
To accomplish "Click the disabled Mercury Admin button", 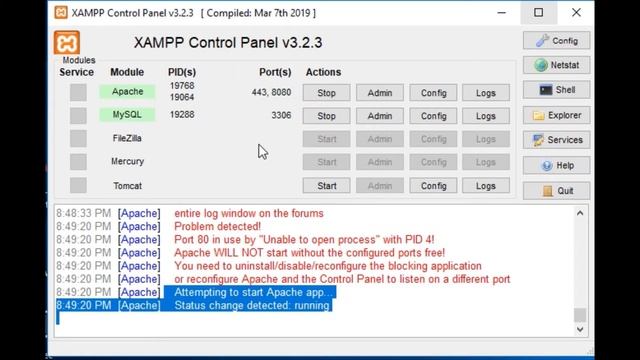I will (x=380, y=162).
